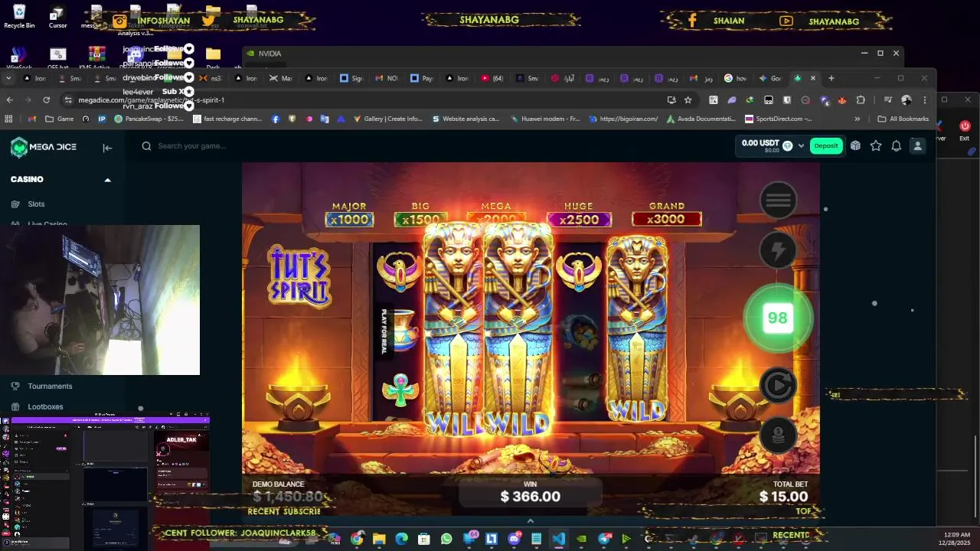Screen dimensions: 980x551
Task: Open autoplay circular arrow button
Action: (778, 385)
